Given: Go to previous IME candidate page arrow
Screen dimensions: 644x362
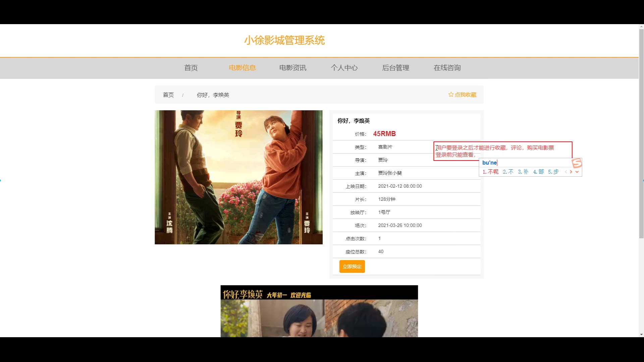Looking at the screenshot, I should pos(566,172).
